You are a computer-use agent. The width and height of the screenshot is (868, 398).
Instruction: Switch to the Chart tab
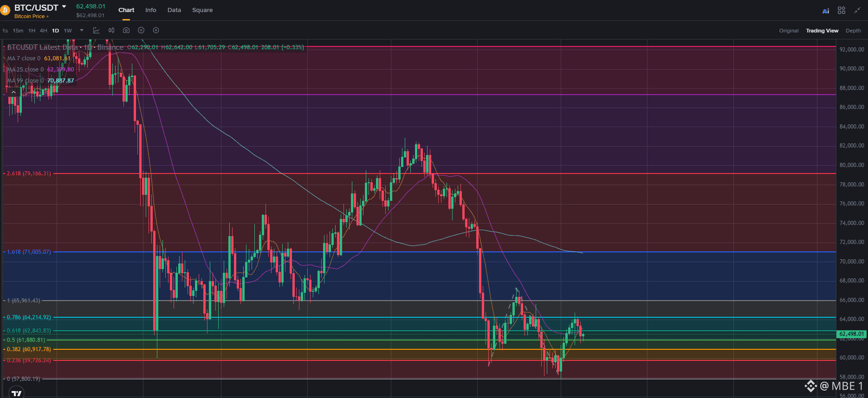pos(126,10)
